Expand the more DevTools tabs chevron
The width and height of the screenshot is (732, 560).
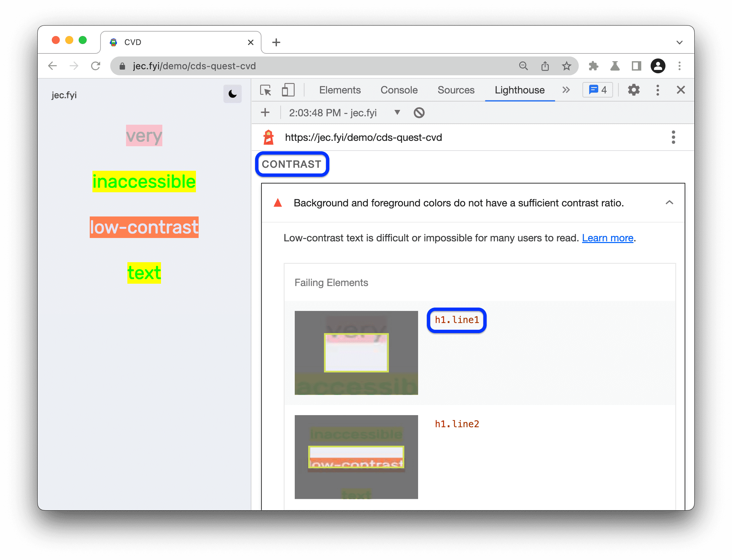click(x=565, y=90)
